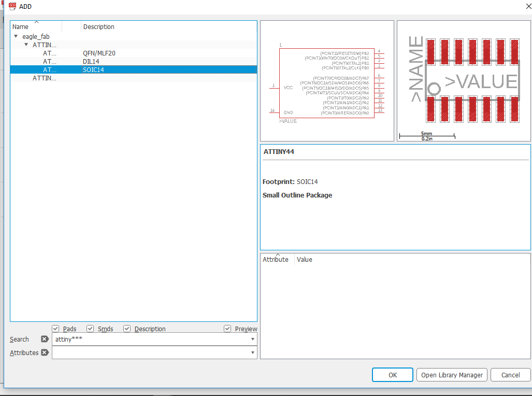Click the Footprint: SOIC14 text
Screen dimensions: 532x396
coord(290,182)
